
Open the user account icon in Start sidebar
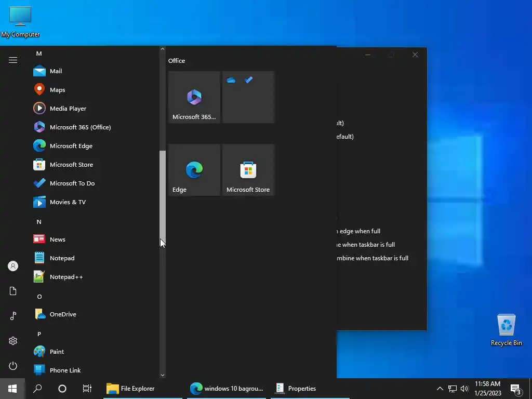point(13,266)
